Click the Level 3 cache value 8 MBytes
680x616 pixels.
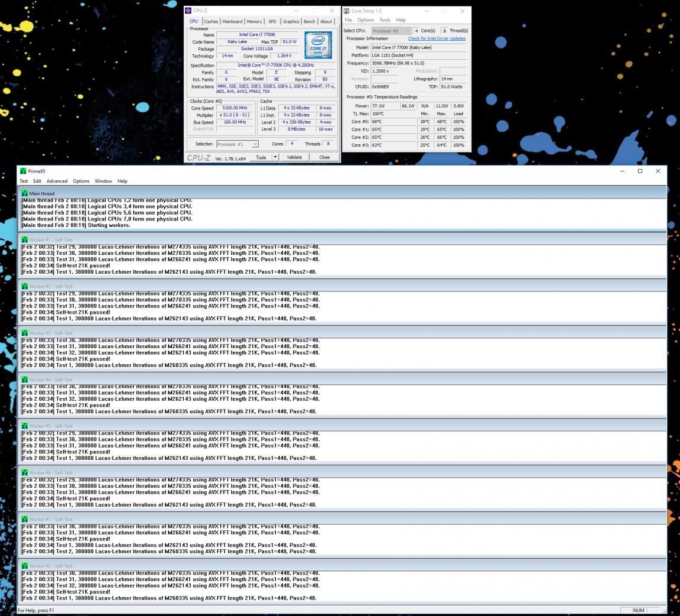coord(297,129)
